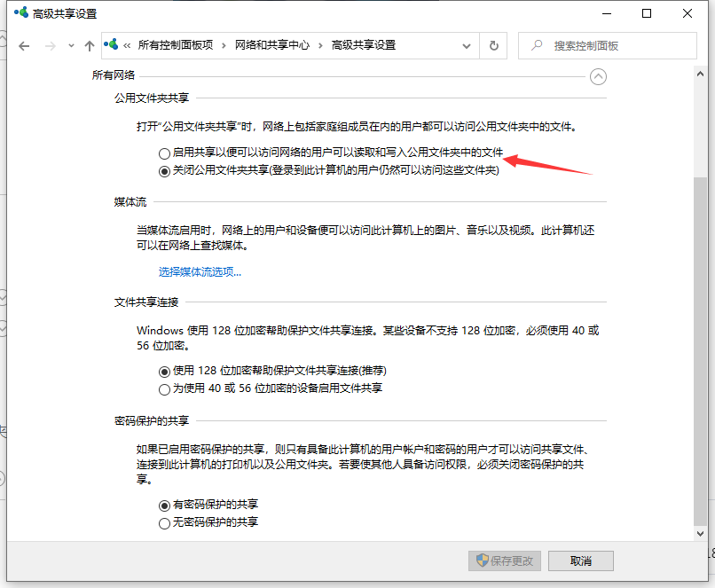The image size is (715, 588).
Task: Select 为使用 40 或 56 位加密 option
Action: coord(163,388)
